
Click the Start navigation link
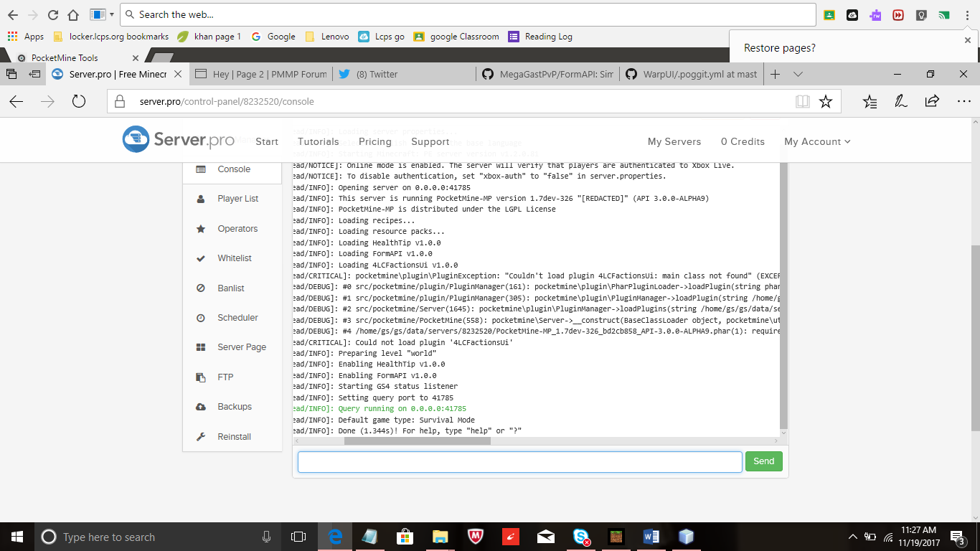(267, 141)
